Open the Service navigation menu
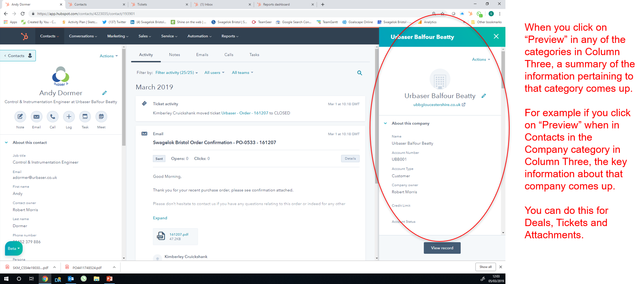Screen dimensions: 644x284 169,36
